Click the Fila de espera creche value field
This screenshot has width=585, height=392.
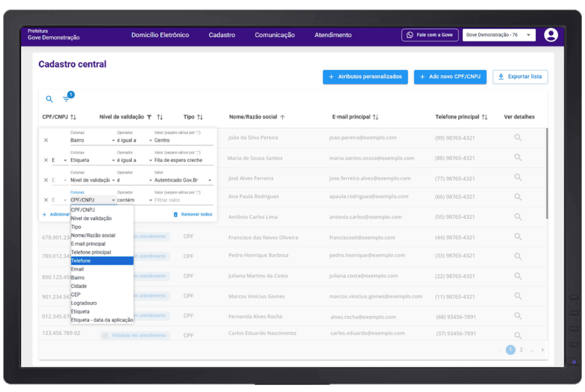click(x=183, y=160)
